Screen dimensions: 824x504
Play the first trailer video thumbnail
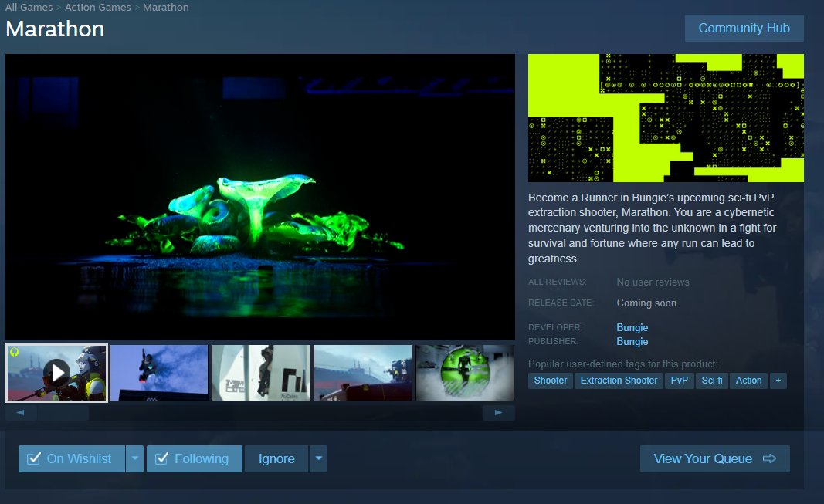tap(56, 374)
